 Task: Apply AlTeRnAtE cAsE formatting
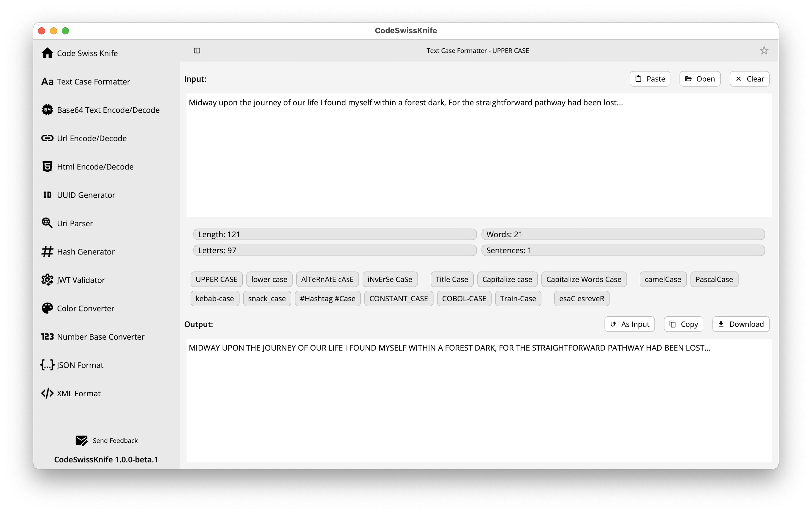pos(327,279)
